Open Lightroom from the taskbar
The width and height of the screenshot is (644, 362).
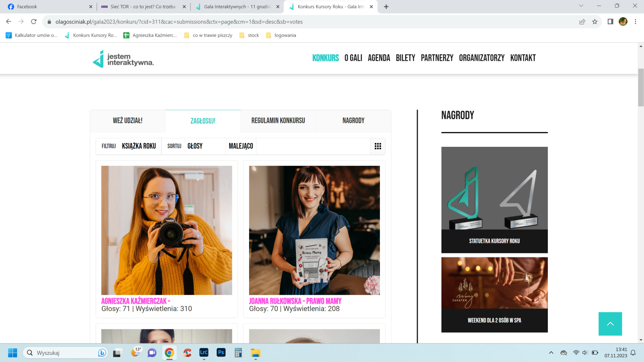point(203,353)
